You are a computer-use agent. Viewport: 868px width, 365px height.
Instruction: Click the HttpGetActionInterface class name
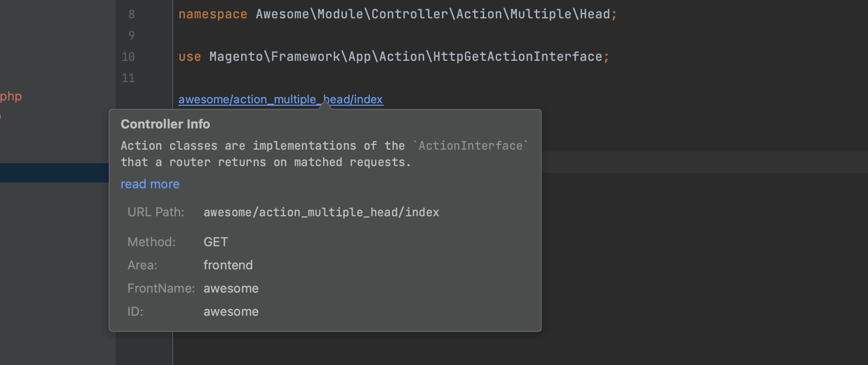pyautogui.click(x=517, y=57)
